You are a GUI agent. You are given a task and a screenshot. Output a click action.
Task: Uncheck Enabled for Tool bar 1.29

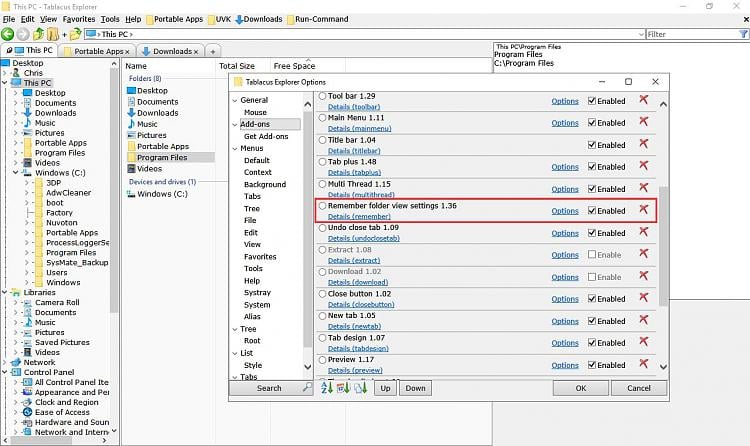[x=592, y=101]
